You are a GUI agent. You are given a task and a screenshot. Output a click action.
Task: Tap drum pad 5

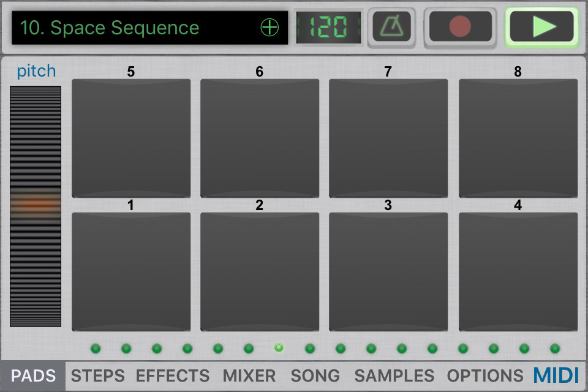131,138
